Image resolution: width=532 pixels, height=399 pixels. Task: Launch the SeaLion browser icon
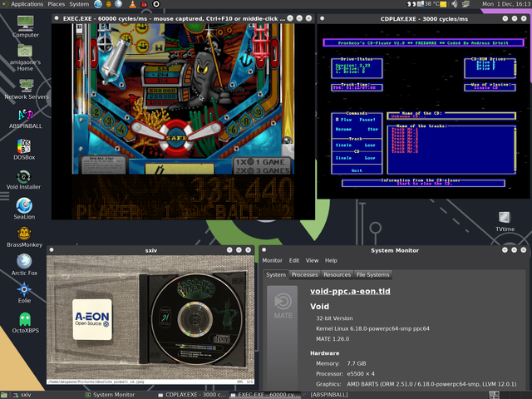pyautogui.click(x=24, y=206)
